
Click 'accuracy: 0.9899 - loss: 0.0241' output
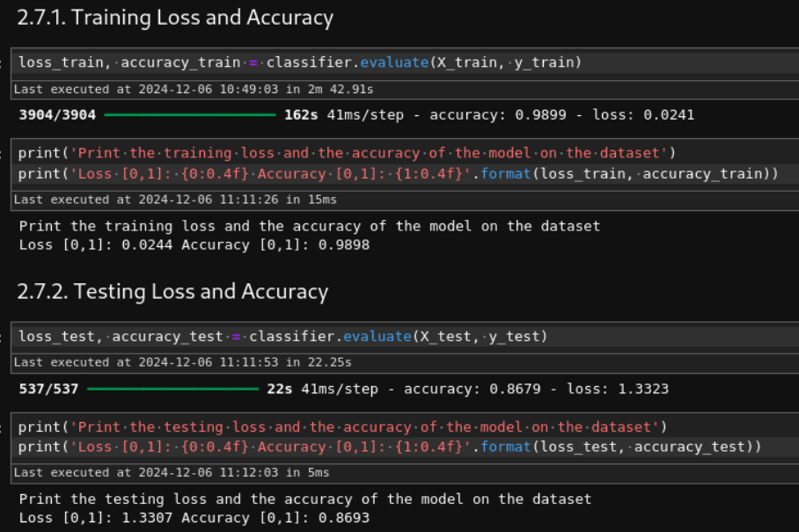pos(562,115)
